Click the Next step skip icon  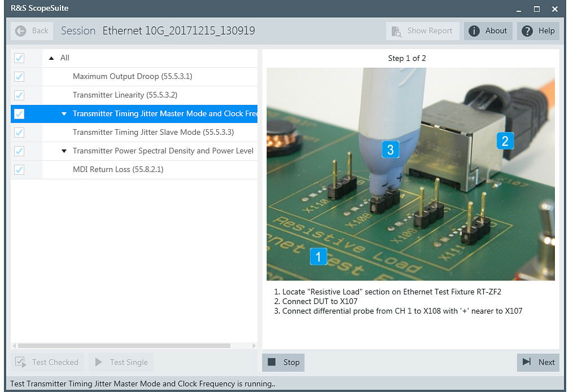[x=526, y=362]
